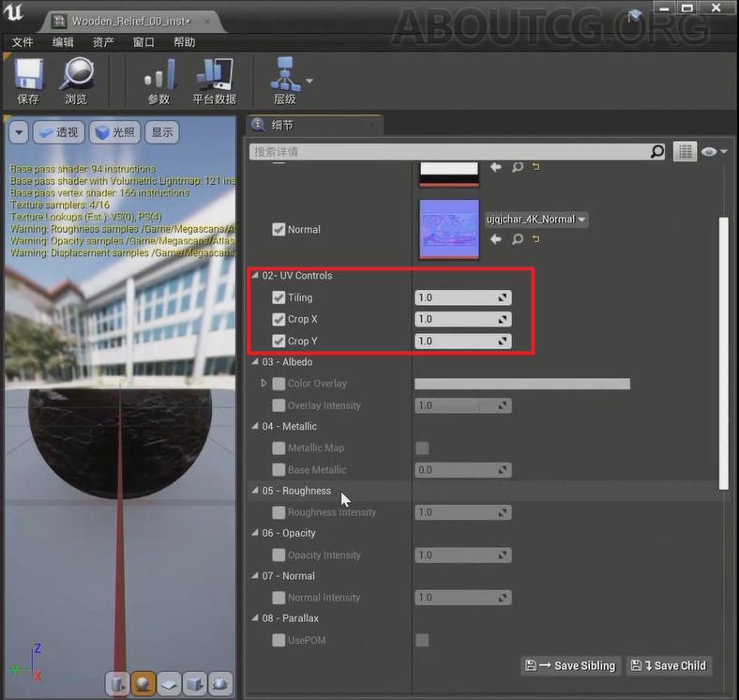Click the Show (显示) viewport button
This screenshot has width=739, height=700.
[x=162, y=132]
